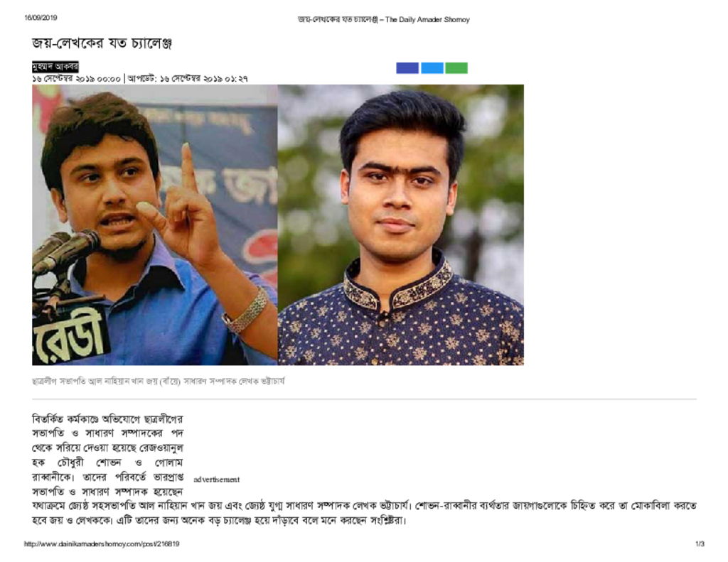Select the left photo of man at microphones

pyautogui.click(x=154, y=225)
